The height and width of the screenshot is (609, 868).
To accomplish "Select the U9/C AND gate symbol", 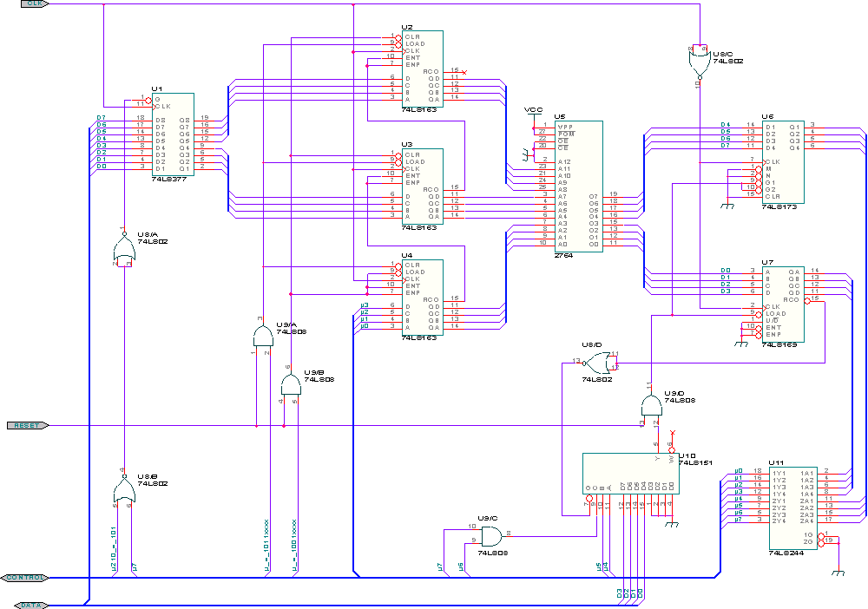I will (x=491, y=536).
